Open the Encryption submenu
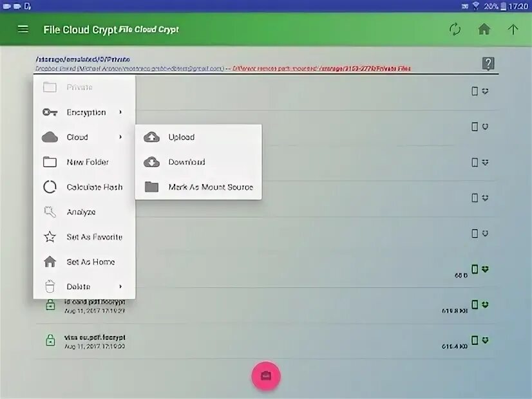Image resolution: width=532 pixels, height=399 pixels. [x=84, y=112]
